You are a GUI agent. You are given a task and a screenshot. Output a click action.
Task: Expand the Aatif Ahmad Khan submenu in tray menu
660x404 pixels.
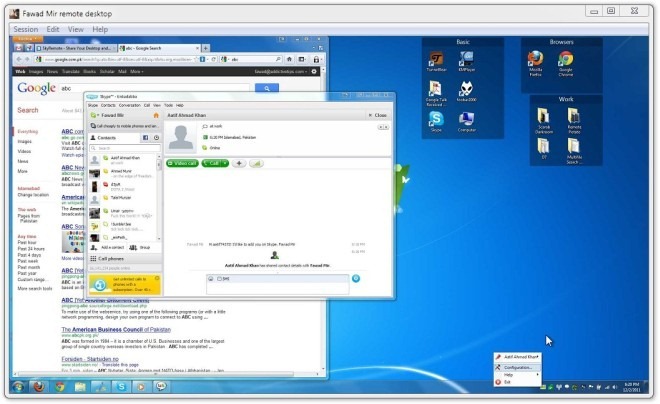coord(517,357)
